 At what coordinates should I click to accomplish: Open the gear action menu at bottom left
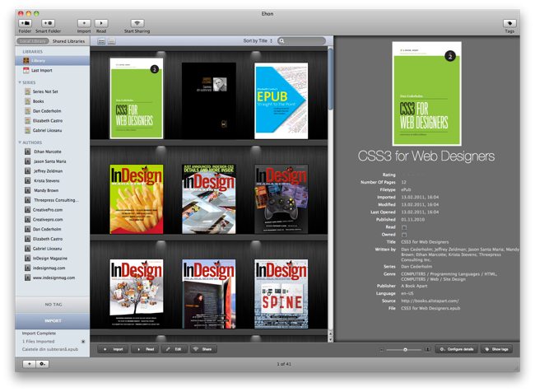[x=43, y=364]
